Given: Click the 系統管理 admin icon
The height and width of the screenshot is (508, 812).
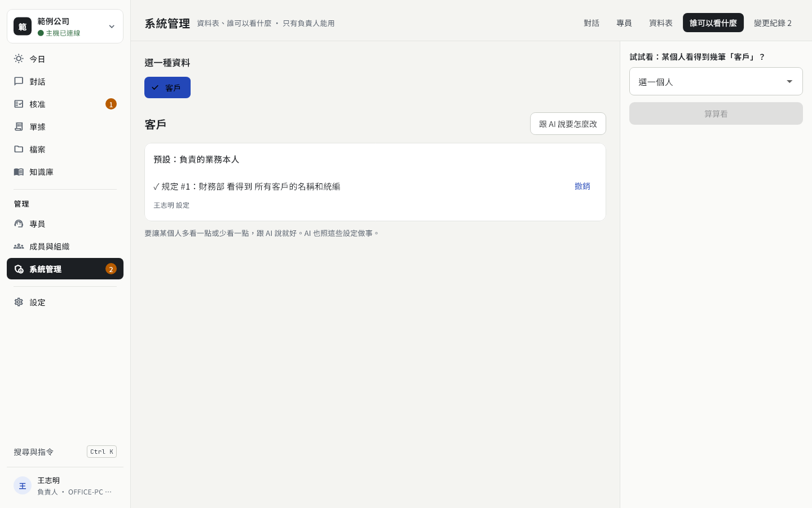Looking at the screenshot, I should pos(19,269).
